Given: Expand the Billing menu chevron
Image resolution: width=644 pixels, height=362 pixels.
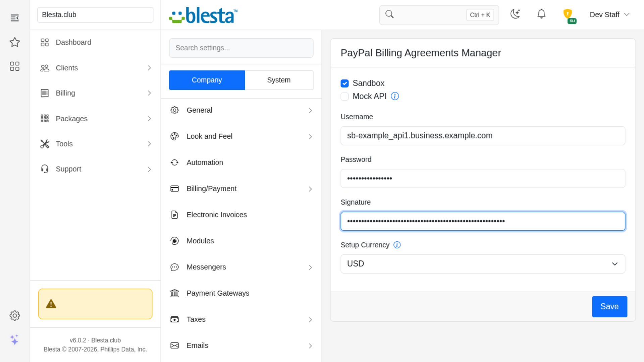Looking at the screenshot, I should tap(150, 93).
